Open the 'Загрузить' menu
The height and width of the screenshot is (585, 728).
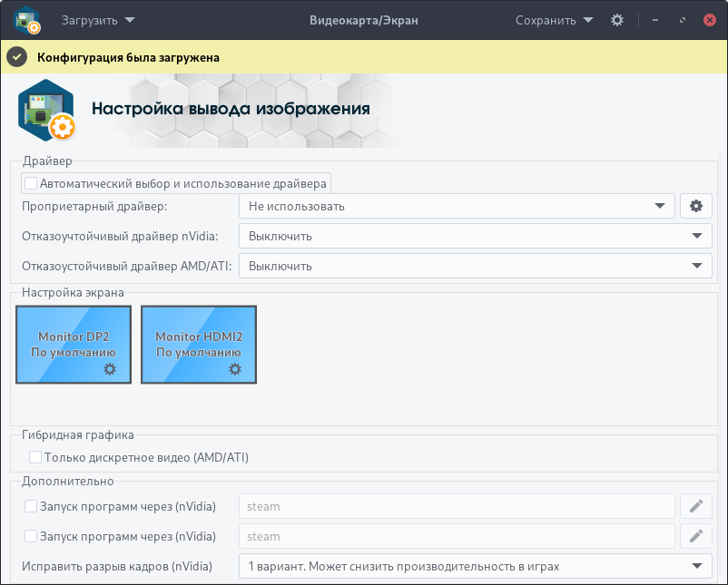click(x=97, y=20)
